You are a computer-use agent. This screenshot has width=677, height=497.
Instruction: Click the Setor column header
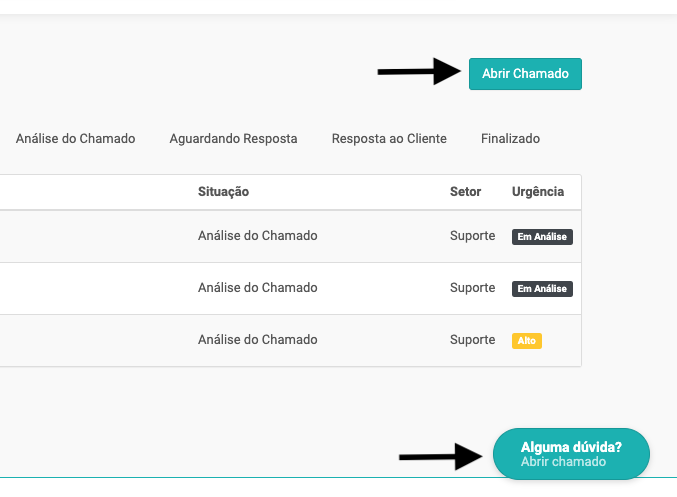click(x=465, y=192)
